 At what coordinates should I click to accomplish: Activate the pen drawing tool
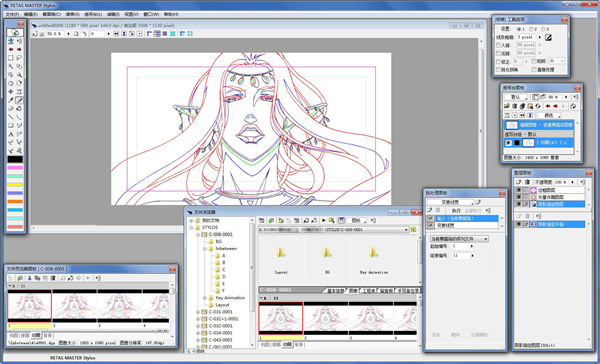click(19, 100)
